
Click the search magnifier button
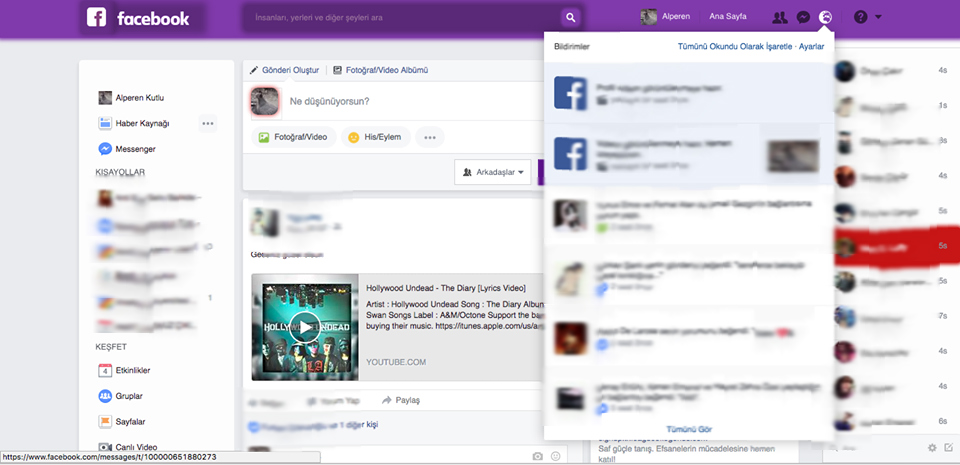click(570, 18)
